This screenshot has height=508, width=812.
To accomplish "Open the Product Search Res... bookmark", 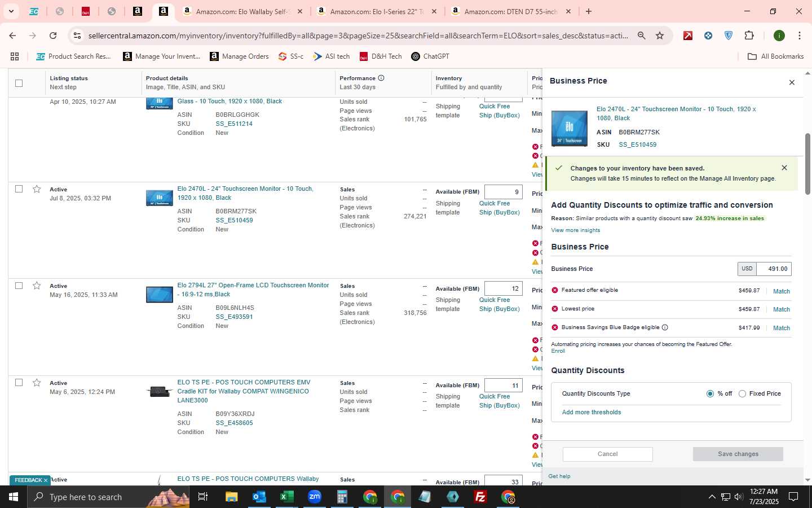I will pyautogui.click(x=73, y=56).
